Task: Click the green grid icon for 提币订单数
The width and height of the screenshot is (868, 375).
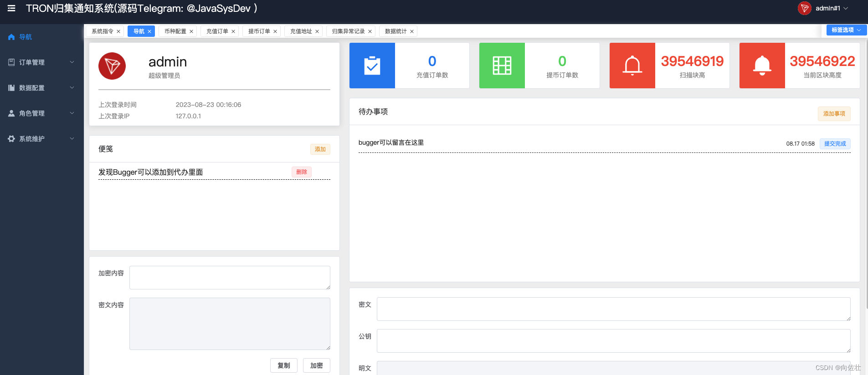Action: click(x=502, y=66)
